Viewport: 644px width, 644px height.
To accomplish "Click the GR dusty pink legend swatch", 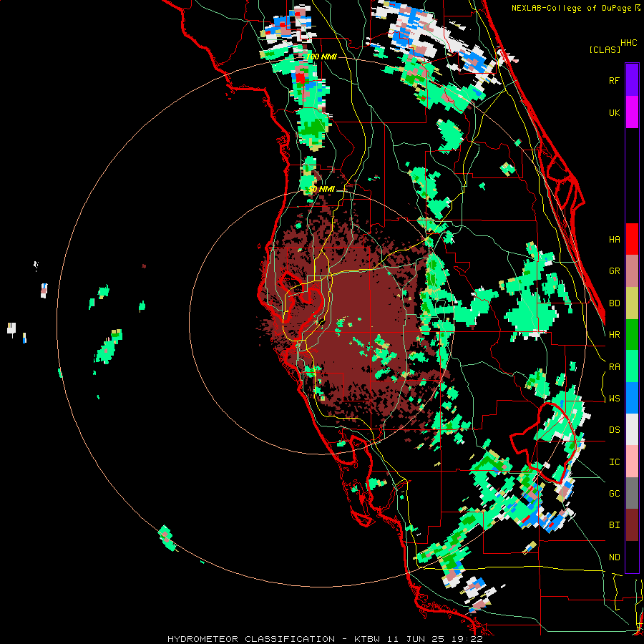I will pyautogui.click(x=632, y=270).
